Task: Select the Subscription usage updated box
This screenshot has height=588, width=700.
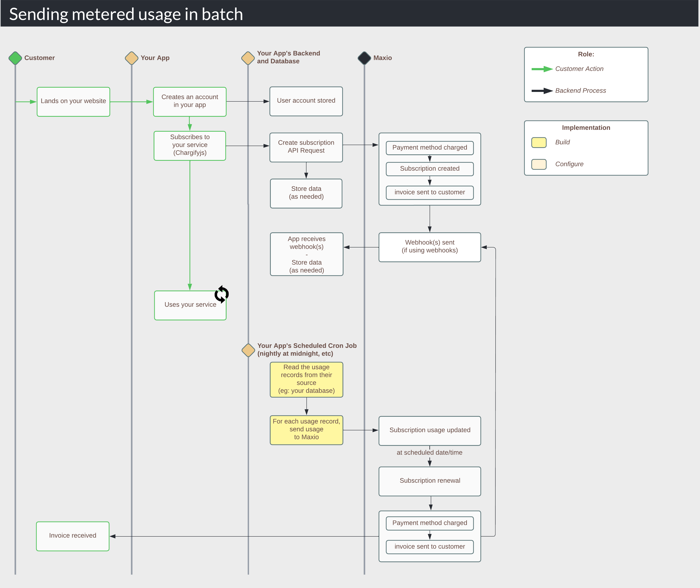Action: click(430, 431)
